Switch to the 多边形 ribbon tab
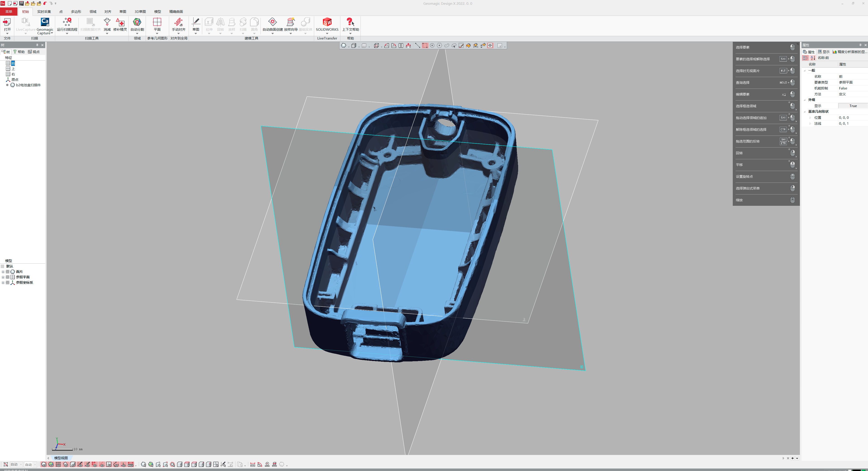Image resolution: width=868 pixels, height=471 pixels. 76,12
